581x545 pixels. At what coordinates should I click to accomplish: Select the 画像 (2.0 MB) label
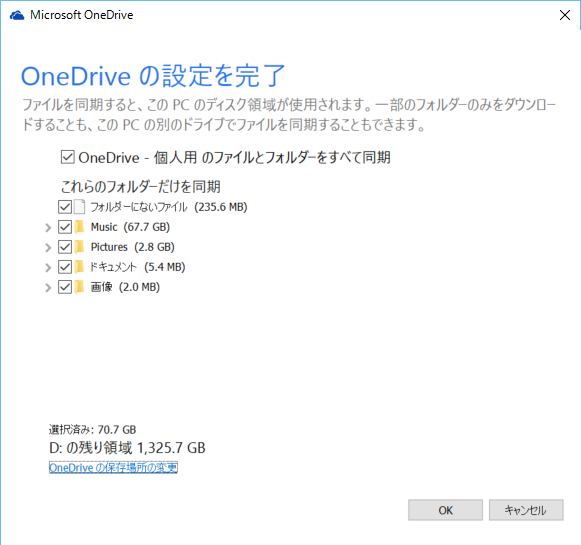click(x=125, y=287)
